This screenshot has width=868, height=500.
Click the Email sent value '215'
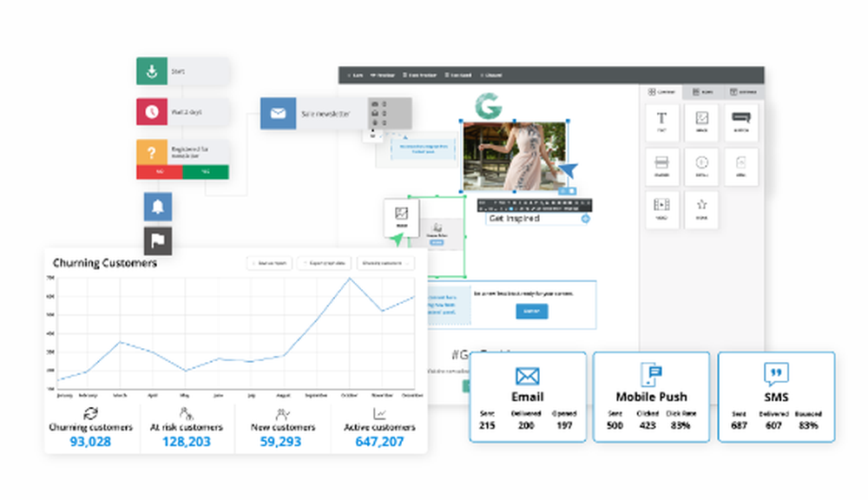pos(487,425)
